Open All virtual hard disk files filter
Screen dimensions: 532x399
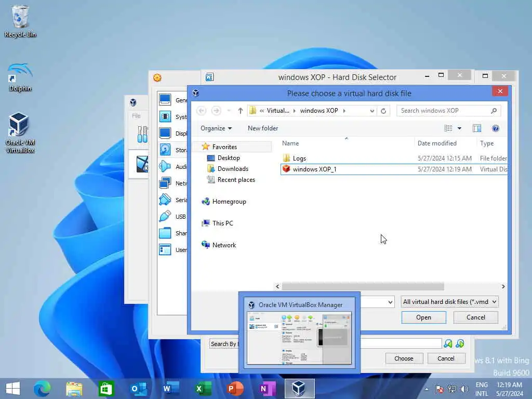pyautogui.click(x=449, y=302)
